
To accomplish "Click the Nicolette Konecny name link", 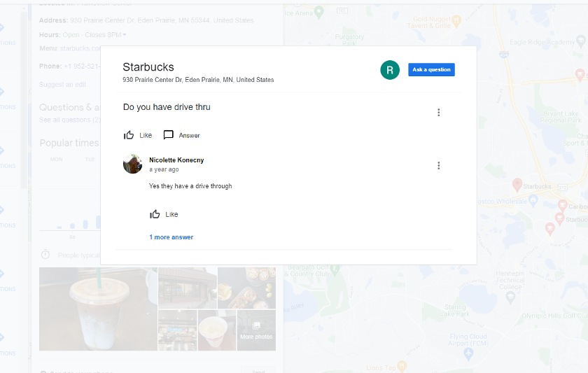I will pos(176,160).
